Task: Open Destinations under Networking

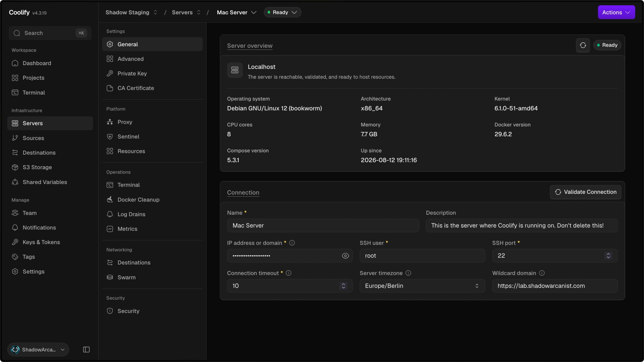Action: tap(152, 263)
